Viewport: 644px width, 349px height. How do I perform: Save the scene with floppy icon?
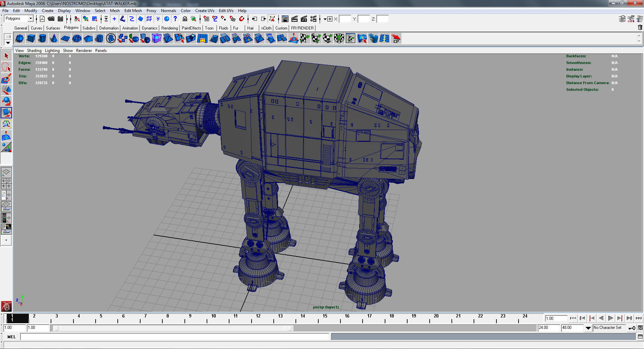60,19
